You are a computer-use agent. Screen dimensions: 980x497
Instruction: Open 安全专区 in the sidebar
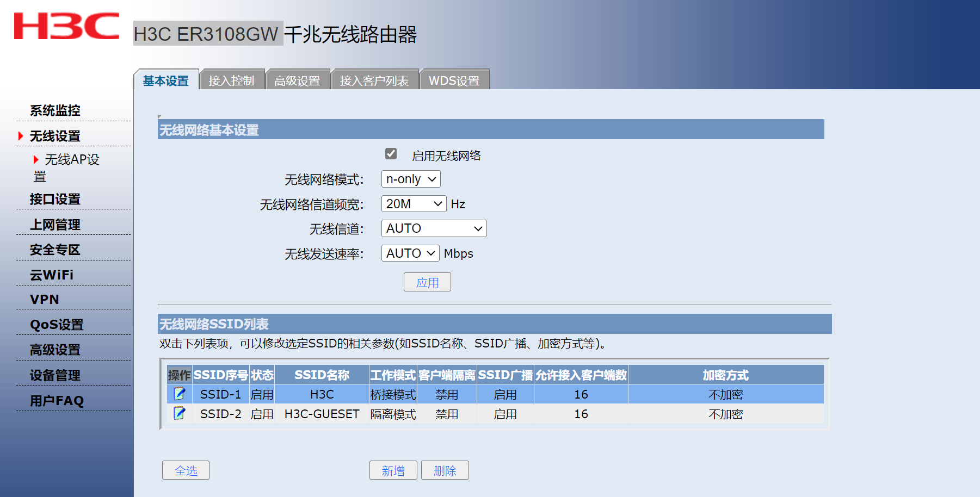55,250
